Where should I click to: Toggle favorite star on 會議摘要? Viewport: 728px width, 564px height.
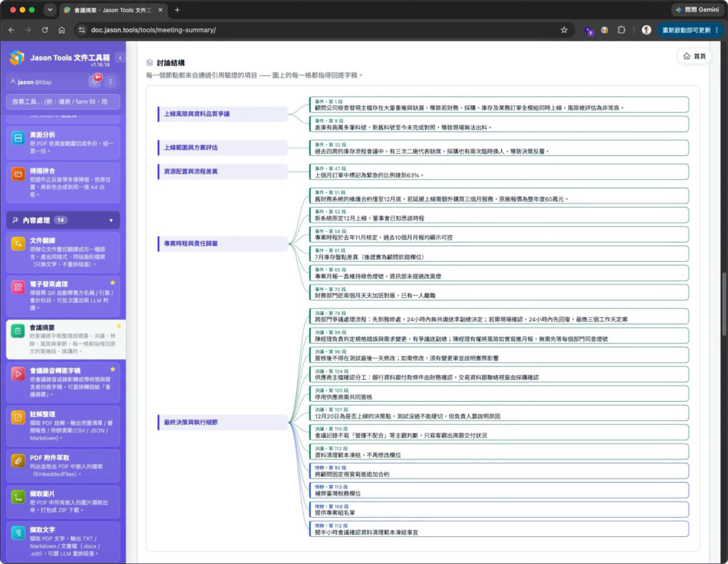[x=119, y=326]
